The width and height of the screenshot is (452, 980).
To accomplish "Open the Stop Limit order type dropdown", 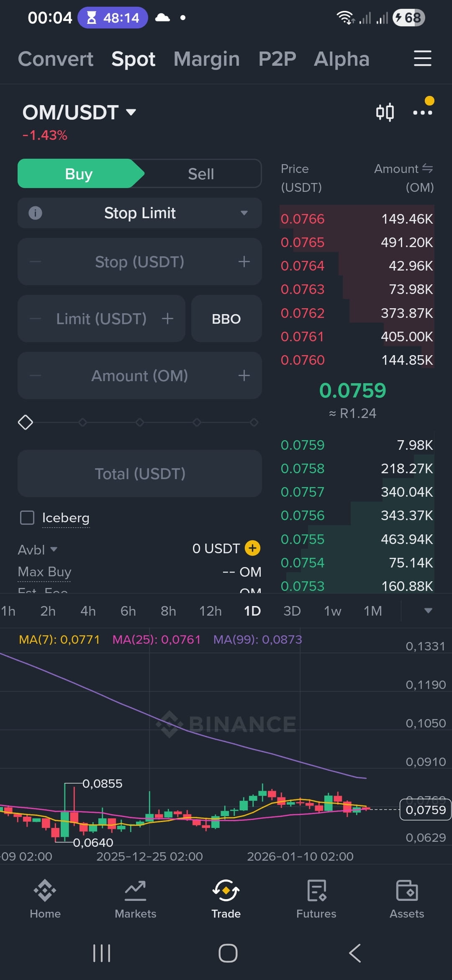I will (x=140, y=213).
